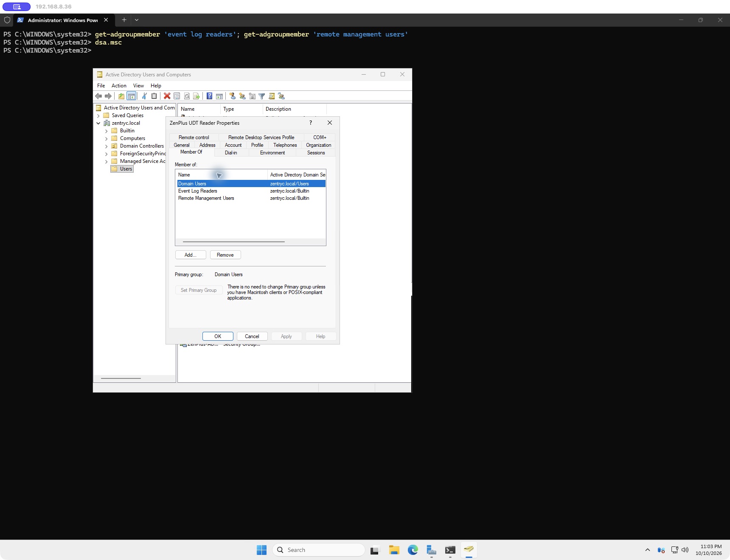Toggle Show/Hide Console Tree icon
This screenshot has height=560, width=730.
click(x=132, y=96)
